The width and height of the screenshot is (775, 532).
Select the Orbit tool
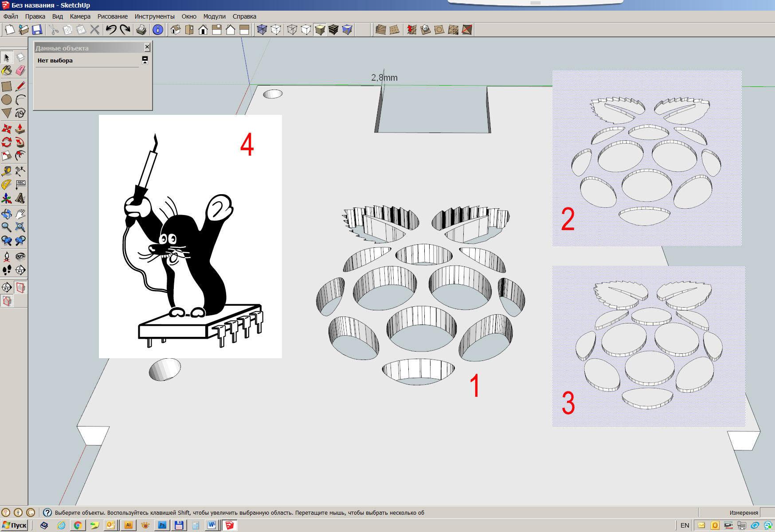click(7, 214)
